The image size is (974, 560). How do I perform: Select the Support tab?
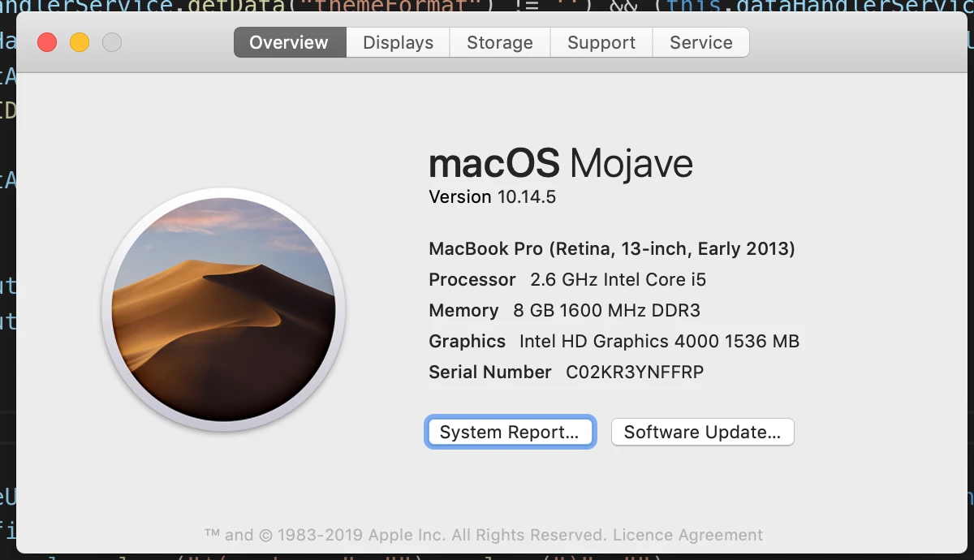point(601,42)
